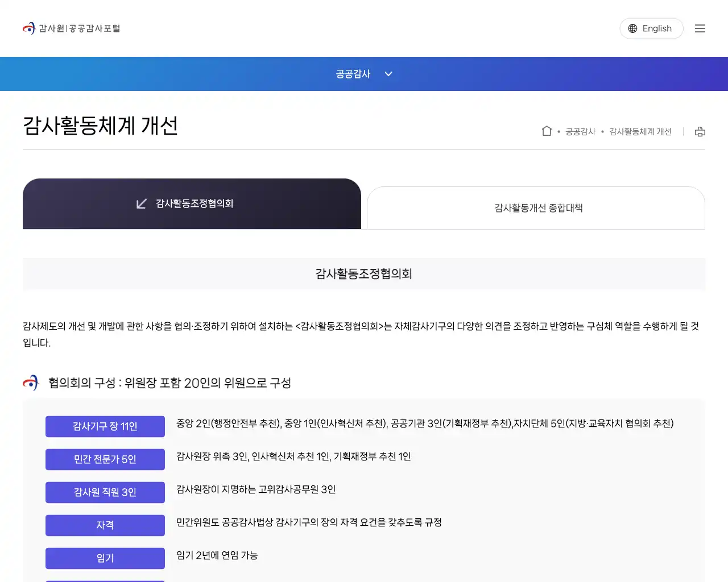728x582 pixels.
Task: Select the 임기 label button
Action: [105, 558]
